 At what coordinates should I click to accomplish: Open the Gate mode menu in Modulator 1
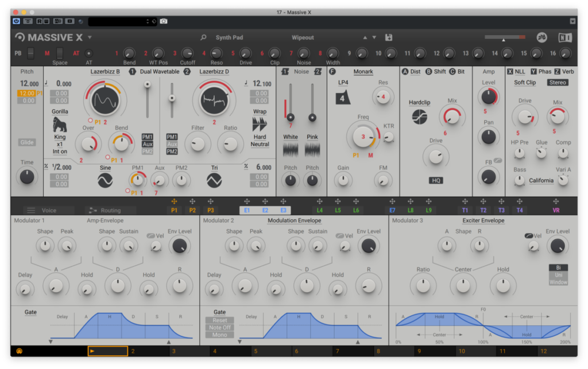[31, 312]
